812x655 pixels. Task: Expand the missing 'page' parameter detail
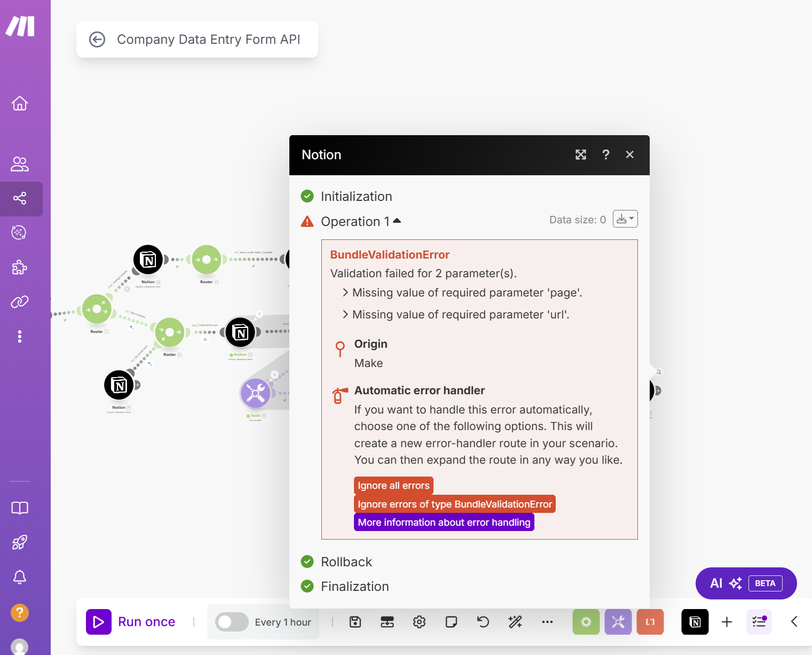coord(345,293)
